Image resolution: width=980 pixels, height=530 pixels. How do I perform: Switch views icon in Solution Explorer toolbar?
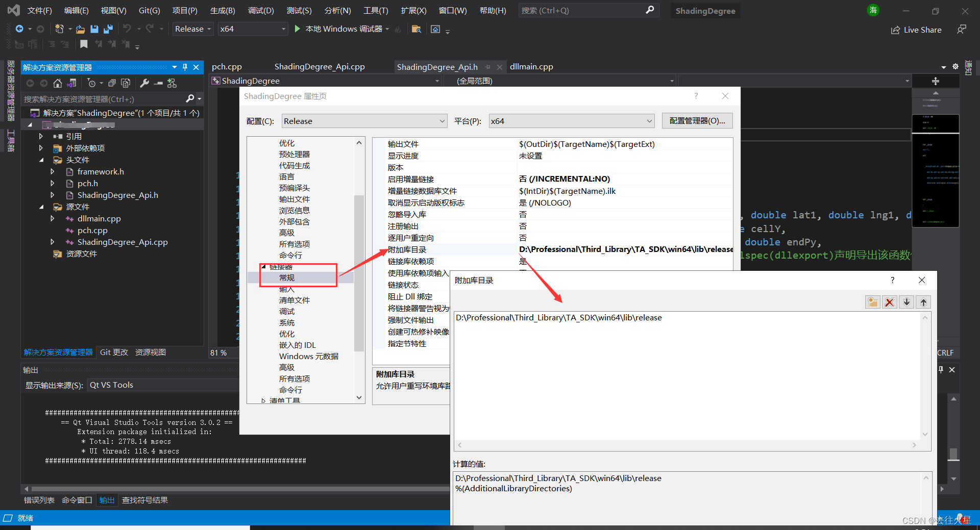pyautogui.click(x=71, y=83)
